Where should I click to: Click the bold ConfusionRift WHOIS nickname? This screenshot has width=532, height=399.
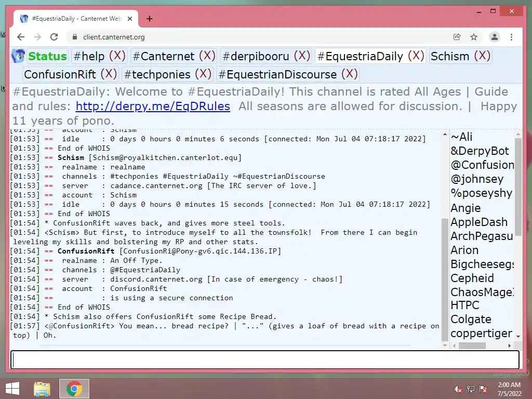[86, 251]
